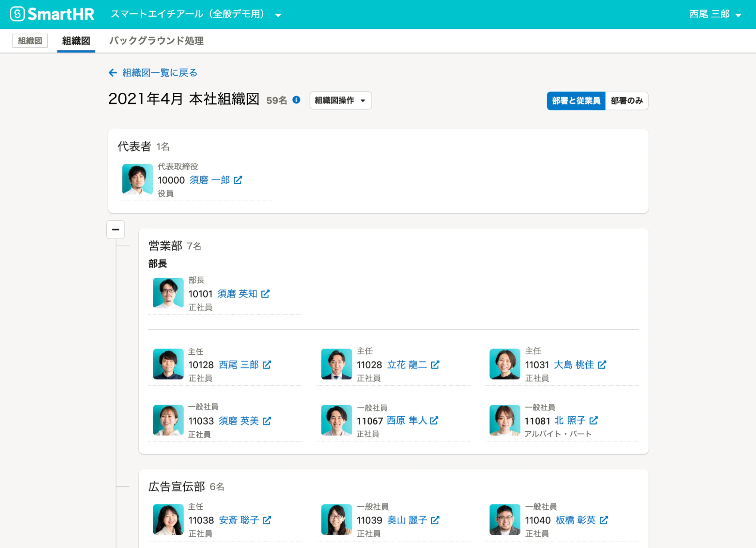Open external link icon for 須磨 一郎
Viewport: 756px width, 548px height.
[x=238, y=180]
